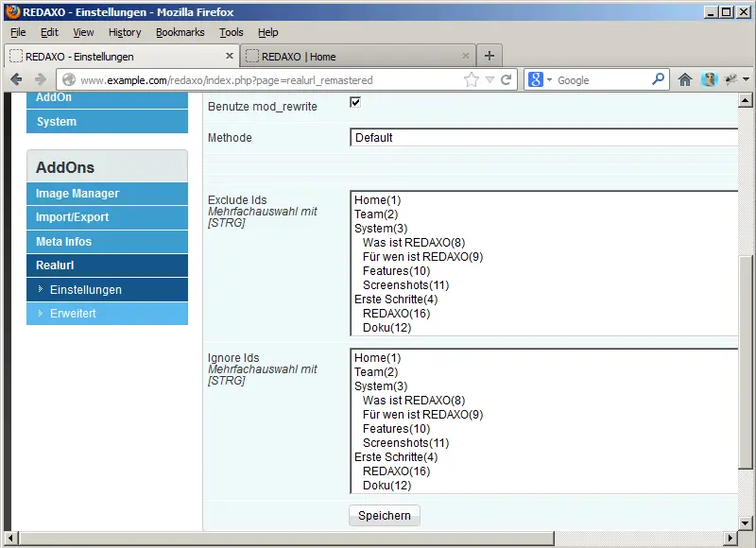Select System(3) in the Ignore Ids list

coord(544,386)
